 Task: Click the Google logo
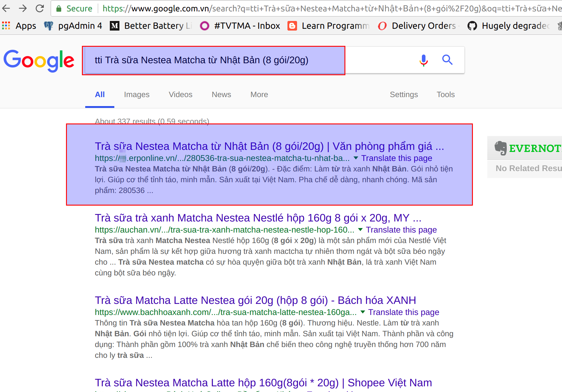[39, 61]
